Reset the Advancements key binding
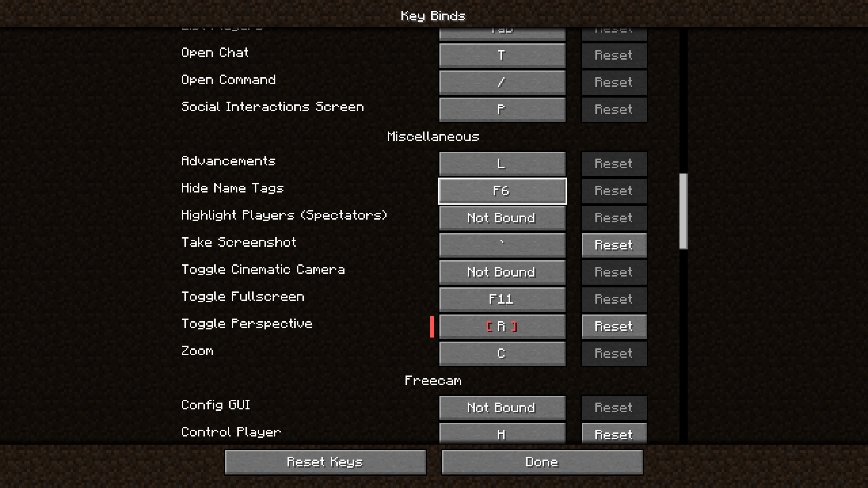868x488 pixels. coord(613,164)
